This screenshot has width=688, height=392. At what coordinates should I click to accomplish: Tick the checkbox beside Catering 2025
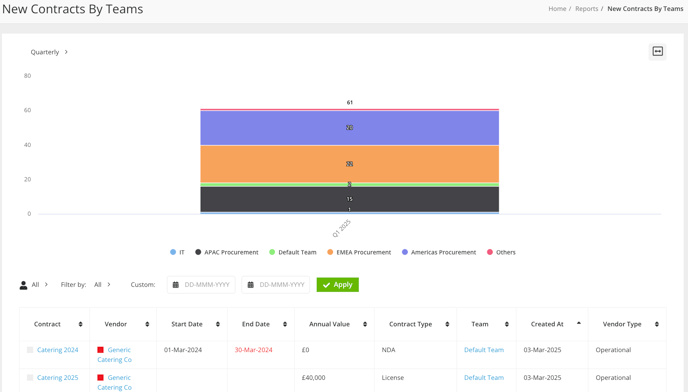[x=30, y=378]
